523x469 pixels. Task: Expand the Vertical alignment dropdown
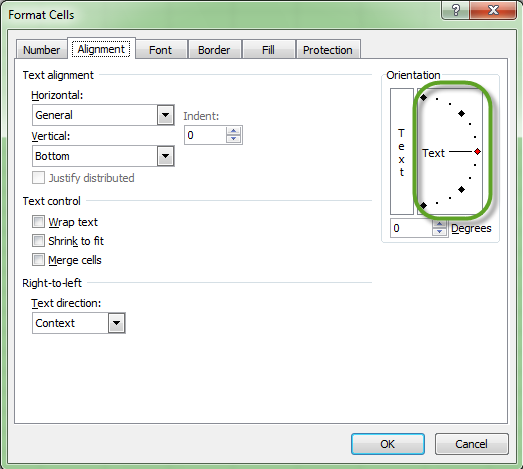[165, 156]
